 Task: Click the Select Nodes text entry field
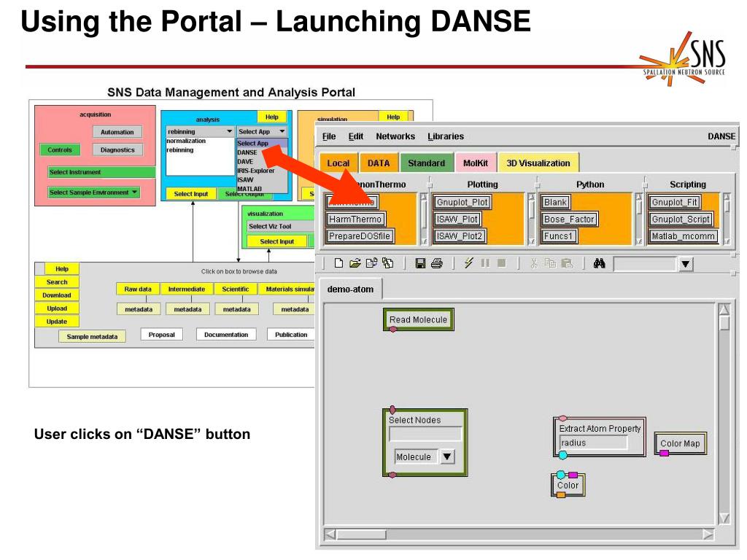425,434
